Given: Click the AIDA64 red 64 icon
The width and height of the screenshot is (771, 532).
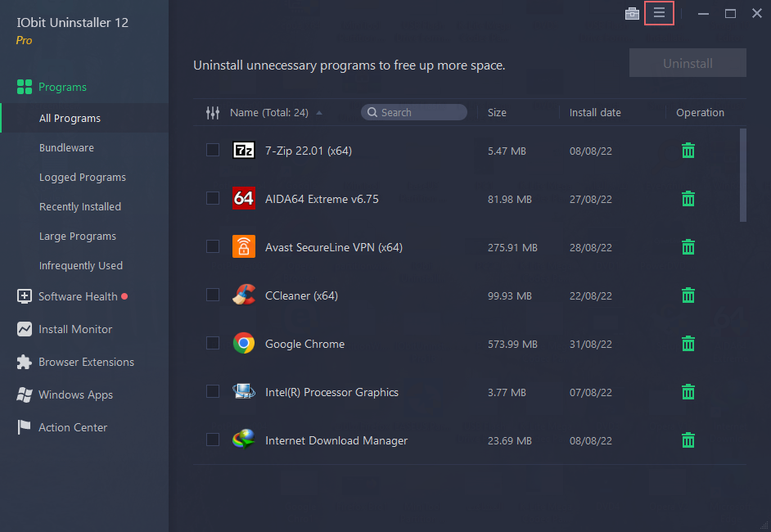Looking at the screenshot, I should [x=243, y=198].
